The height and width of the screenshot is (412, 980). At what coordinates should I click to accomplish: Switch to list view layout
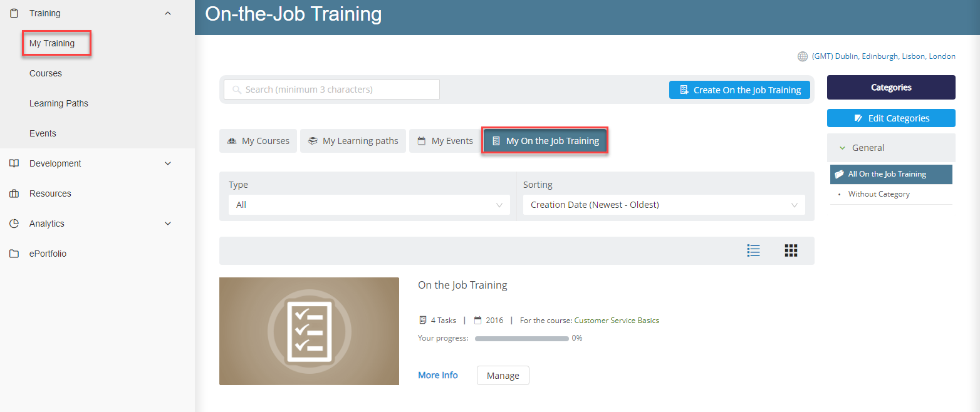pyautogui.click(x=753, y=250)
